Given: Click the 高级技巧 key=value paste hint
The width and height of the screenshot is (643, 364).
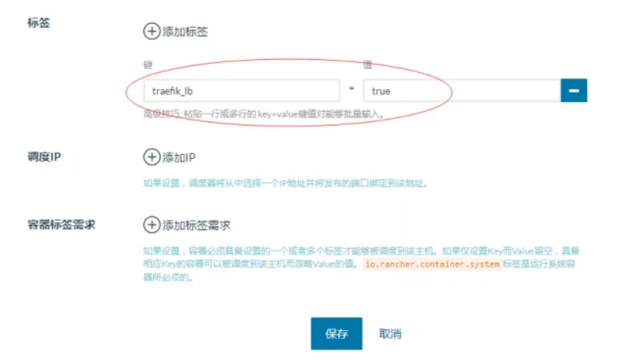Looking at the screenshot, I should 264,114.
